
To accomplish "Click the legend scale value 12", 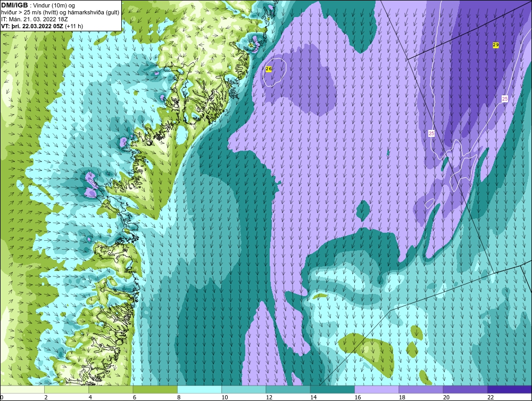I will 269,397.
